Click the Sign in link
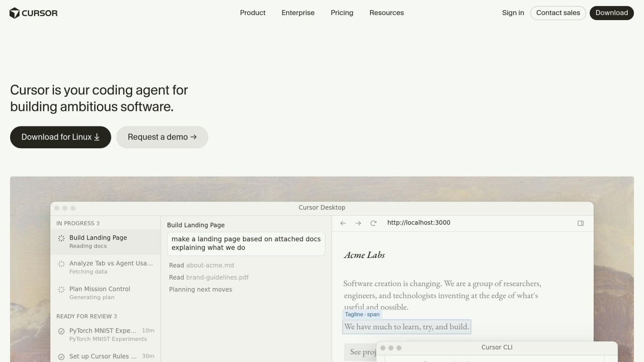 point(513,13)
